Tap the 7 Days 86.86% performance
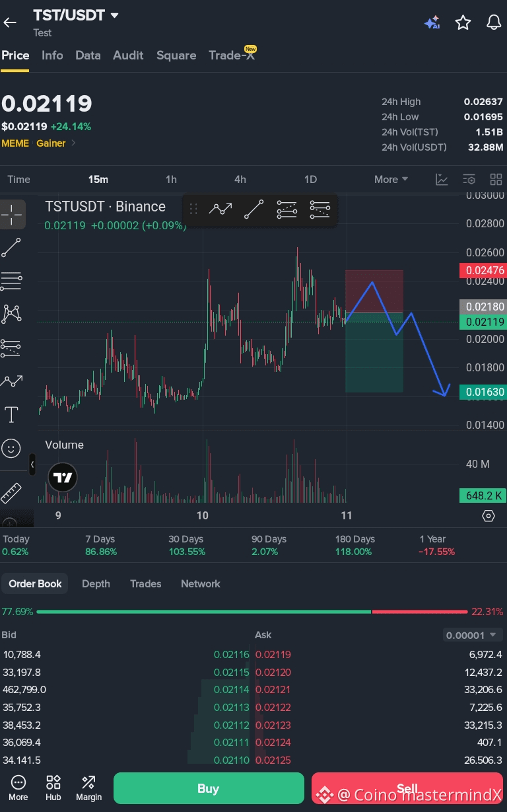Screen dimensions: 507x812 (101, 545)
